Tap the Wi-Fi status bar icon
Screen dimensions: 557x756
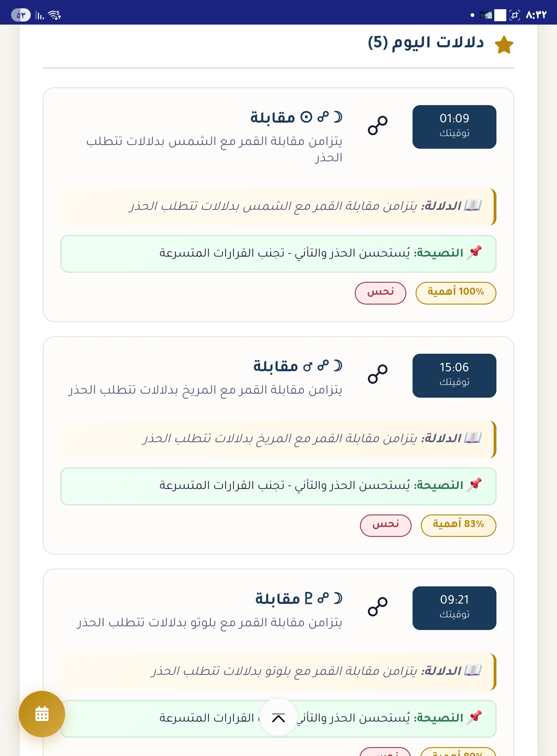pos(54,15)
